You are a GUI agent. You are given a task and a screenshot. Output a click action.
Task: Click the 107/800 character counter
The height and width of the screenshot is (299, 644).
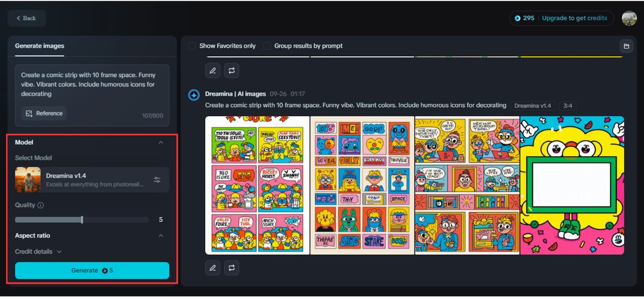point(152,116)
